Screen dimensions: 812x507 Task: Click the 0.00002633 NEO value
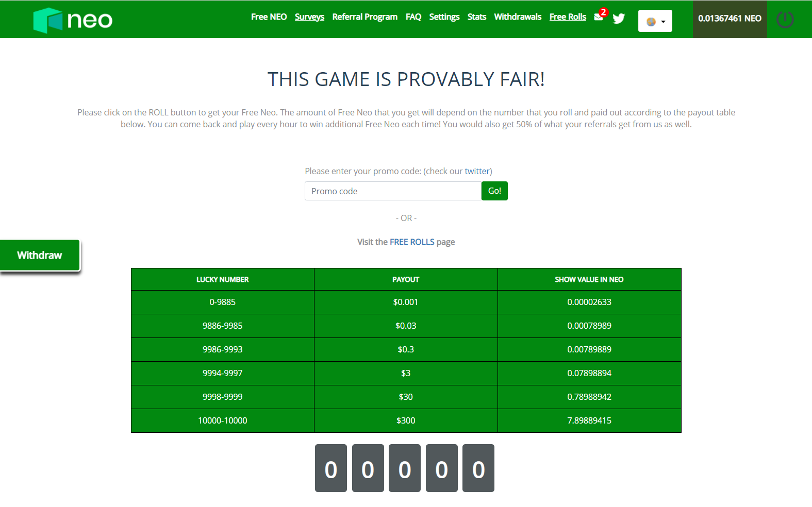pyautogui.click(x=589, y=302)
